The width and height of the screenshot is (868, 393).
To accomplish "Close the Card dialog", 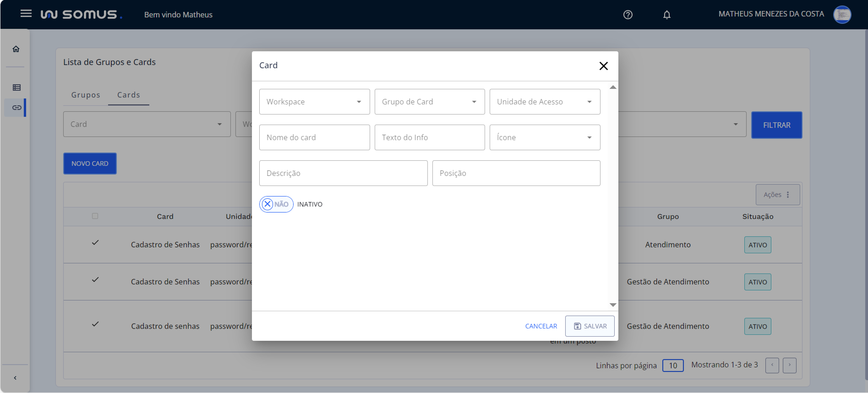I will coord(603,66).
